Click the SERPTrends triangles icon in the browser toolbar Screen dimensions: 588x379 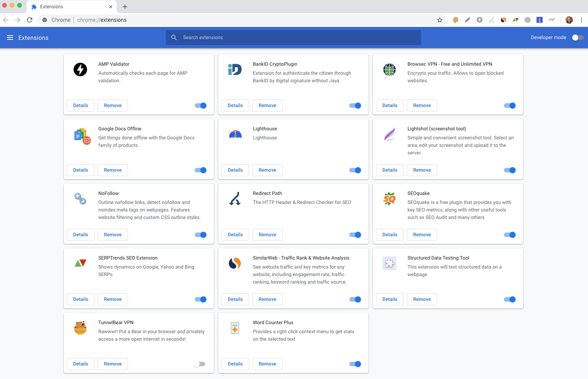click(516, 20)
